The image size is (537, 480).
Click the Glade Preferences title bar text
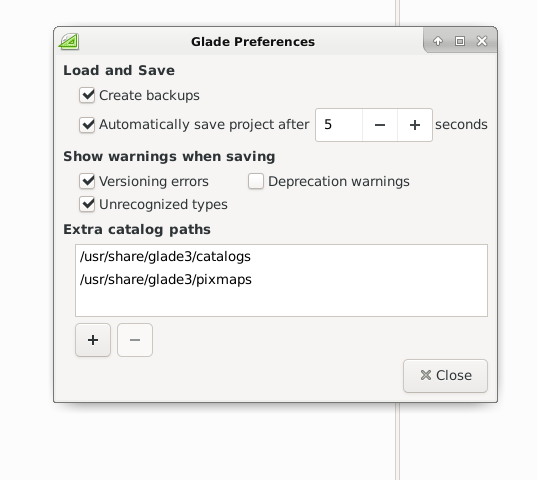click(x=253, y=42)
